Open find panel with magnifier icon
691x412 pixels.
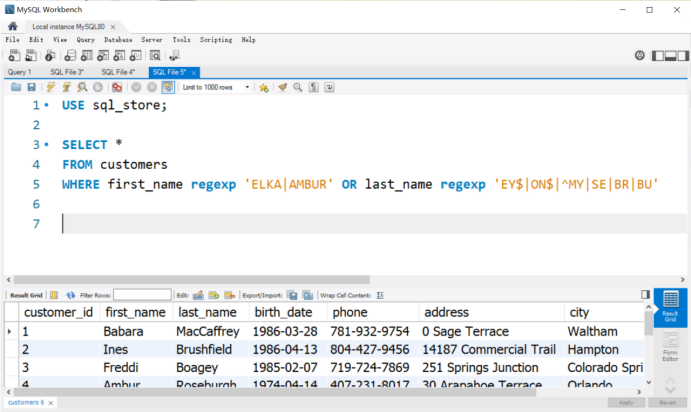coord(298,87)
